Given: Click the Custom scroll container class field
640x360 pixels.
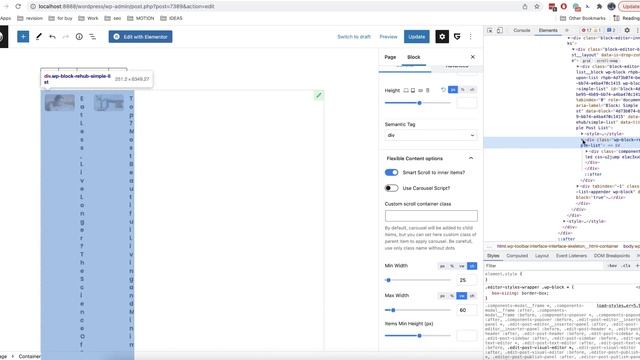Looking at the screenshot, I should click(x=431, y=216).
